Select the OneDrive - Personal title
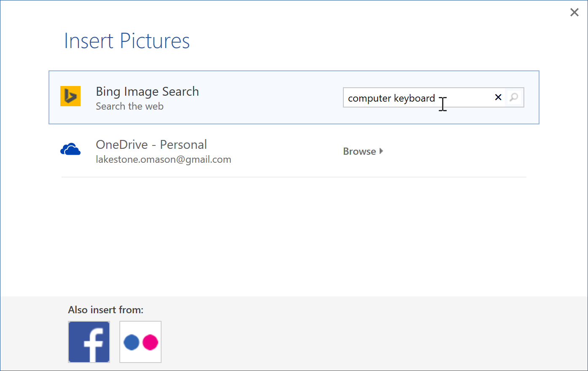Screen dimensions: 588x371 pyautogui.click(x=151, y=145)
